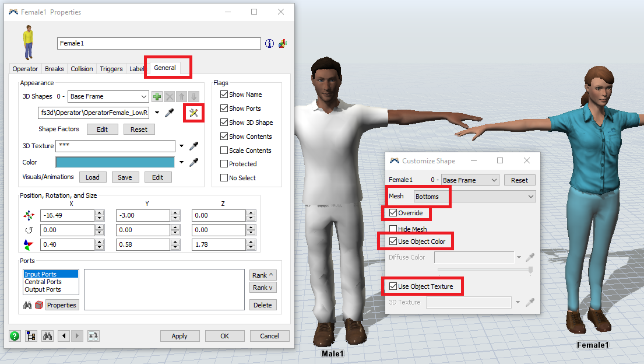Switch to the Triggers tab
The width and height of the screenshot is (644, 364).
click(x=111, y=69)
